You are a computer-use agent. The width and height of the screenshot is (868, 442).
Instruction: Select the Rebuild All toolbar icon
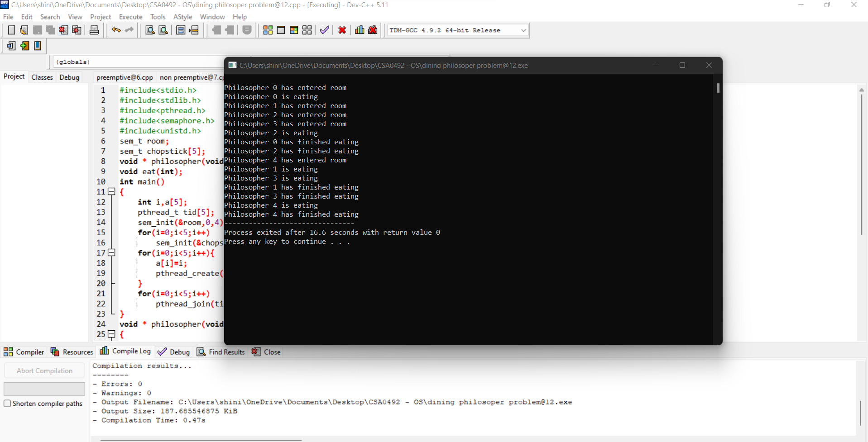coord(307,30)
